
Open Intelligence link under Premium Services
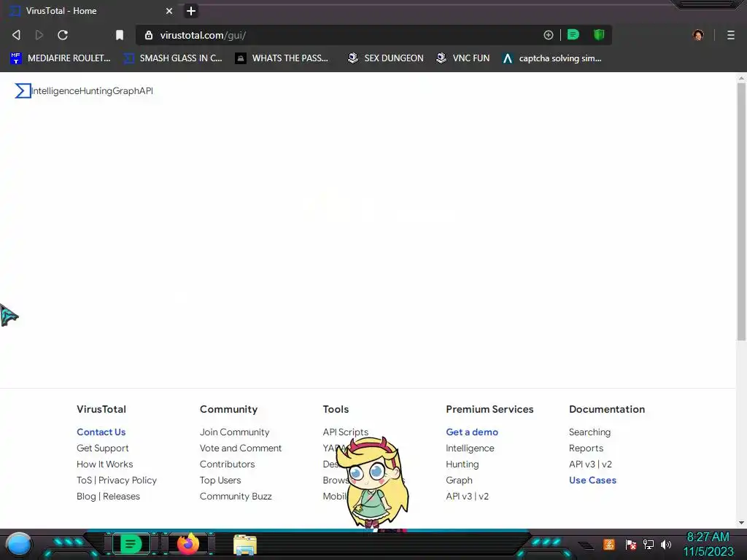pyautogui.click(x=470, y=448)
